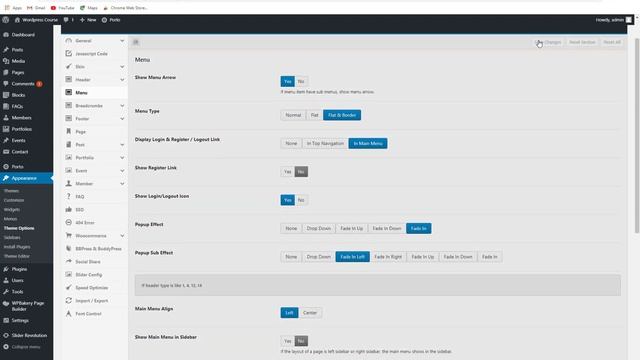Click the Save Changes button
The height and width of the screenshot is (360, 640).
coord(548,42)
